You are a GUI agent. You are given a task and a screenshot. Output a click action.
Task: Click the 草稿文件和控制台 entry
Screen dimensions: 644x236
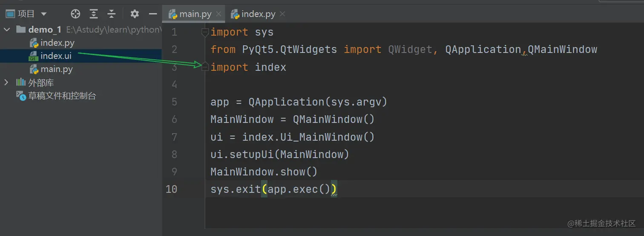(x=62, y=96)
